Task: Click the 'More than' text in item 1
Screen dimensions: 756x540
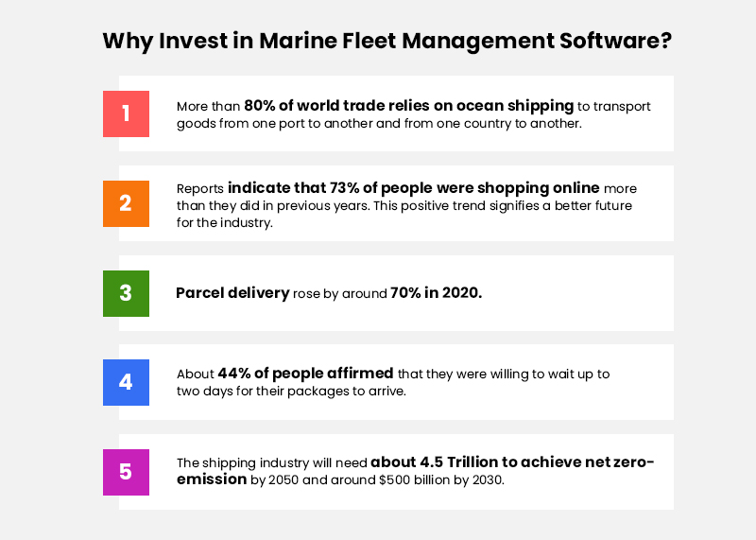Action: pyautogui.click(x=208, y=107)
